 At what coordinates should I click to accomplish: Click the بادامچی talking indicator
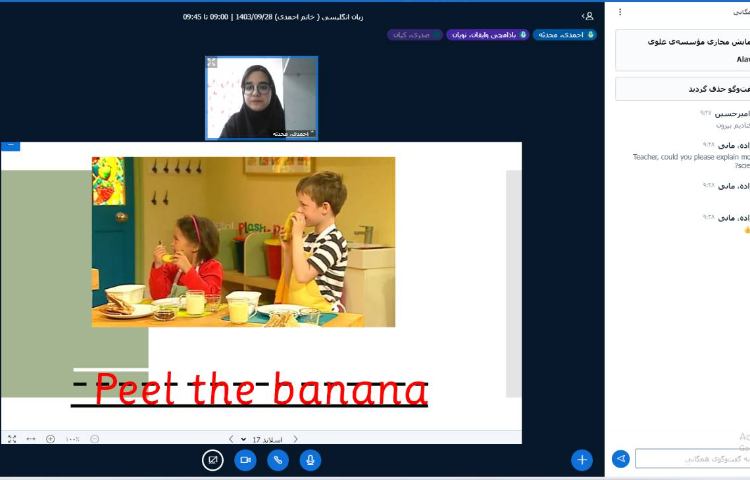[486, 35]
